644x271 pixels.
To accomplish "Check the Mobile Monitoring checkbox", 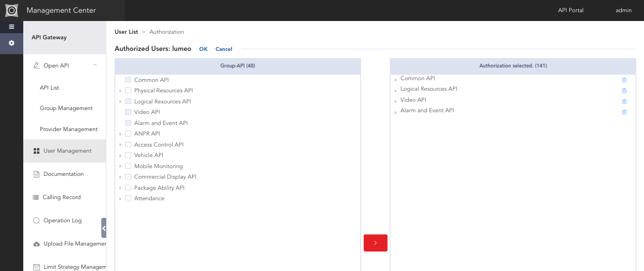I will pos(128,166).
